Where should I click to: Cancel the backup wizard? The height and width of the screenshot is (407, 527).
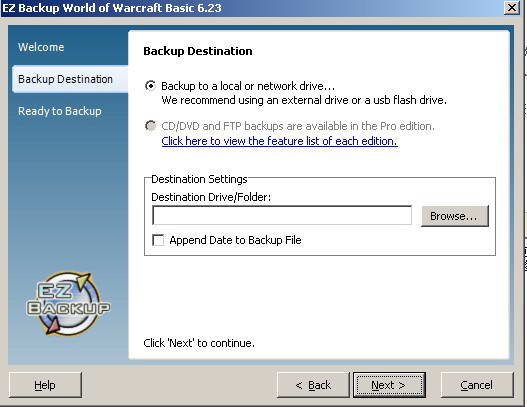pyautogui.click(x=477, y=385)
